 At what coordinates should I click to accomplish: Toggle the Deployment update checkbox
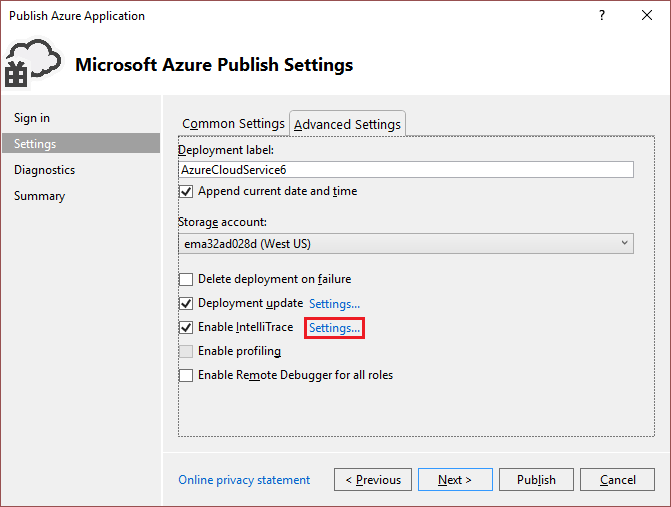(x=186, y=303)
